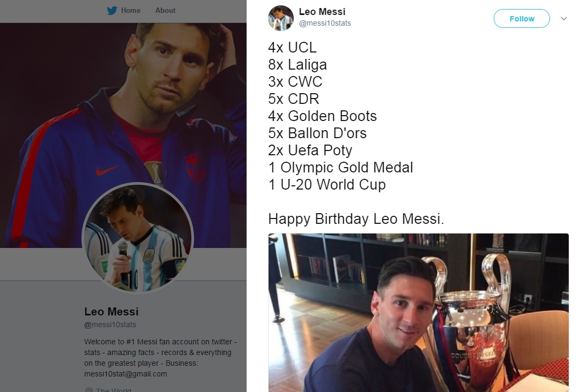The height and width of the screenshot is (392, 580).
Task: Click The World location text
Action: [x=113, y=390]
